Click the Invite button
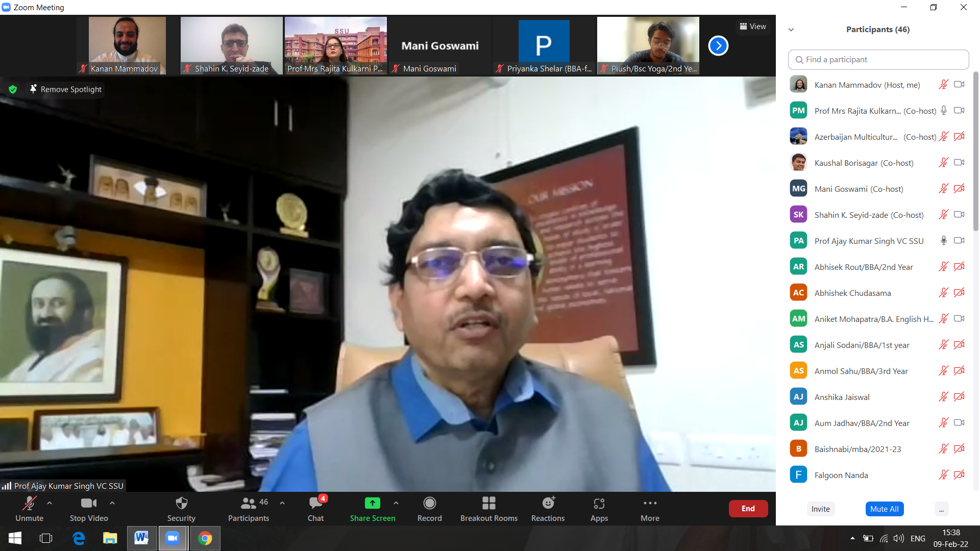980x551 pixels. click(820, 509)
